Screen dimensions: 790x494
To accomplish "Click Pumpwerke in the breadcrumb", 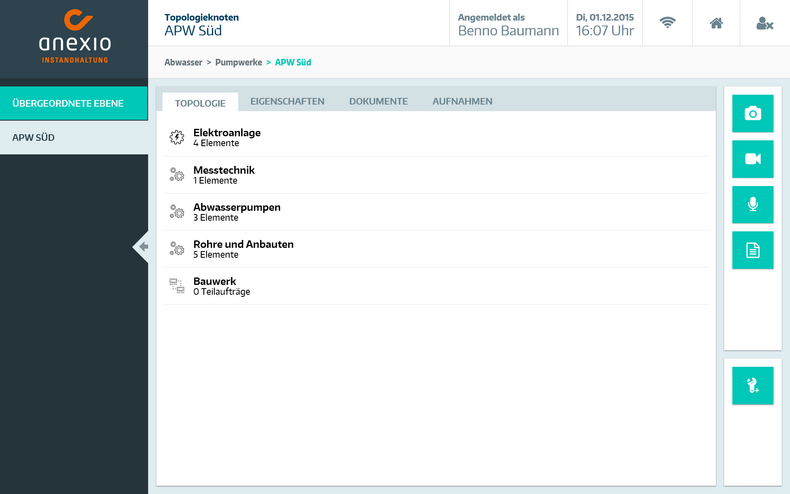I will tap(238, 62).
